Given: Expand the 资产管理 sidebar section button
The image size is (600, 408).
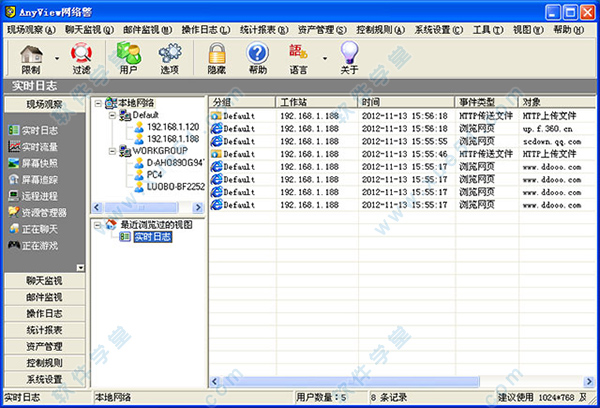Looking at the screenshot, I should pos(44,347).
